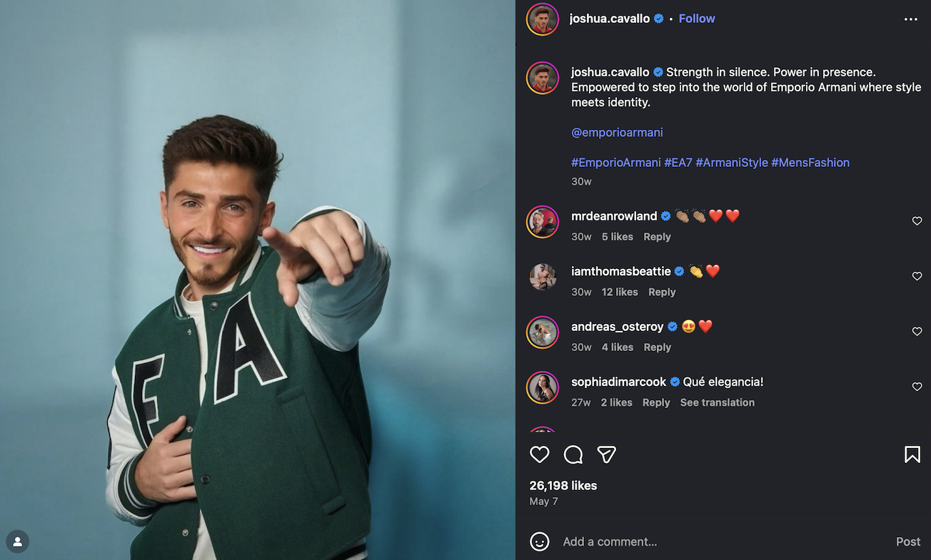
Task: Show tagged people on the photo
Action: [x=18, y=541]
